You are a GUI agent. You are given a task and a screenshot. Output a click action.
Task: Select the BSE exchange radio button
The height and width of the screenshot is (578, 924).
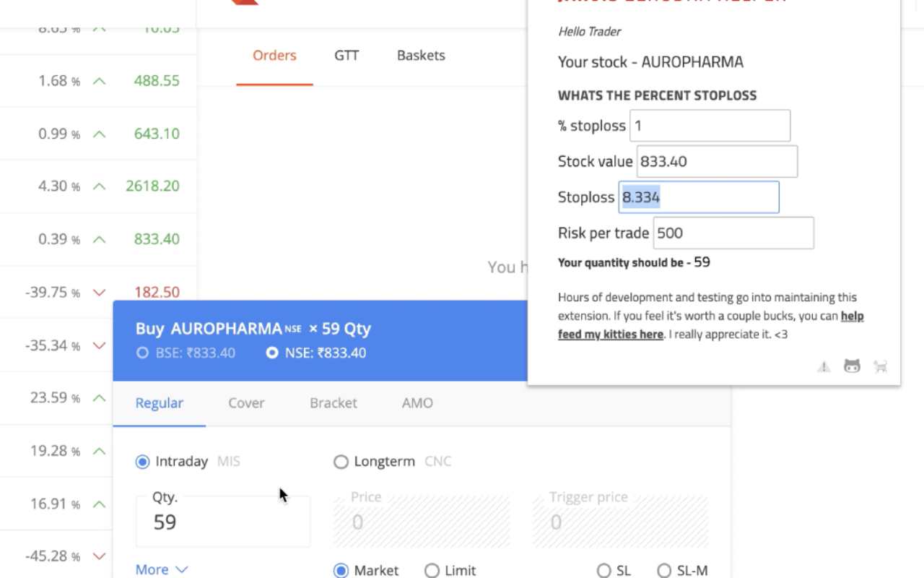tap(142, 353)
